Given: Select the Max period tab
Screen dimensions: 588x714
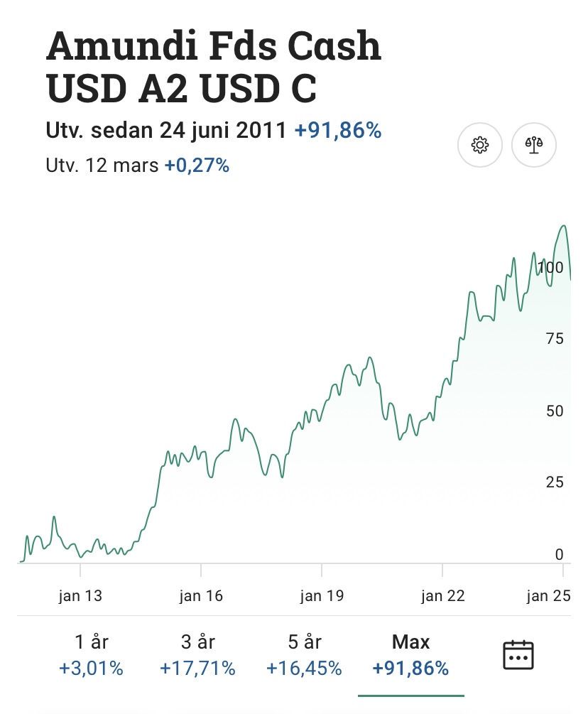Looking at the screenshot, I should (410, 655).
